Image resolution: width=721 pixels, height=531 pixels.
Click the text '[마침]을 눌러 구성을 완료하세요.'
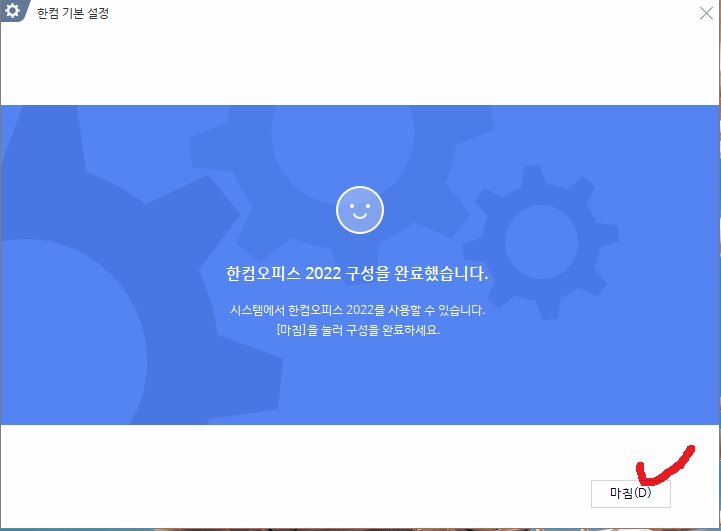point(358,330)
